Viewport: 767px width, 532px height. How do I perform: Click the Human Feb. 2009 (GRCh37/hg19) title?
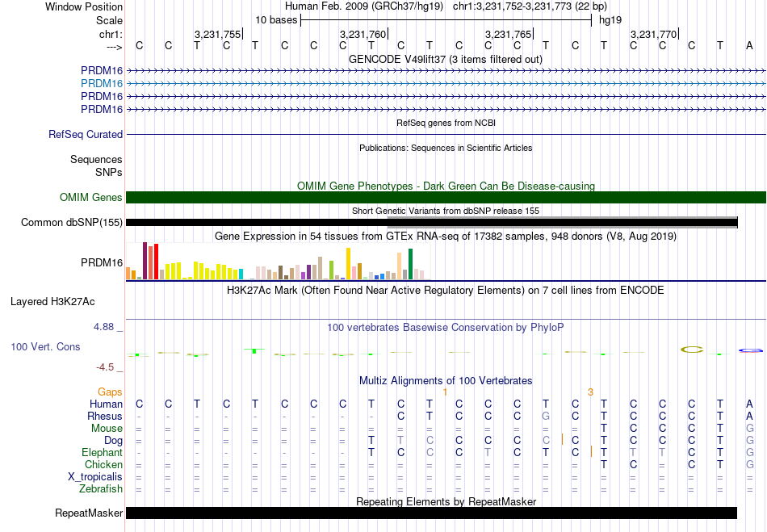364,6
